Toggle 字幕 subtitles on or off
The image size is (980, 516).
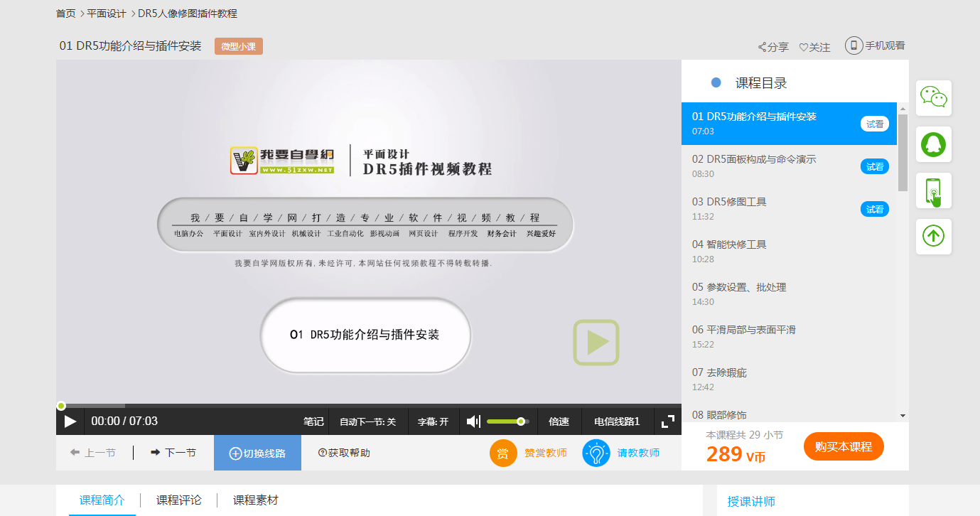point(433,421)
